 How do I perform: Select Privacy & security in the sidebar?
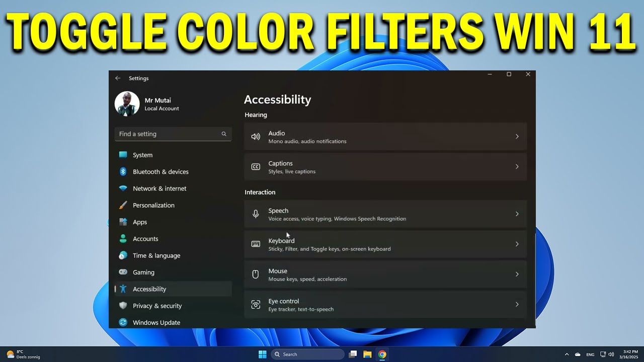tap(173, 306)
